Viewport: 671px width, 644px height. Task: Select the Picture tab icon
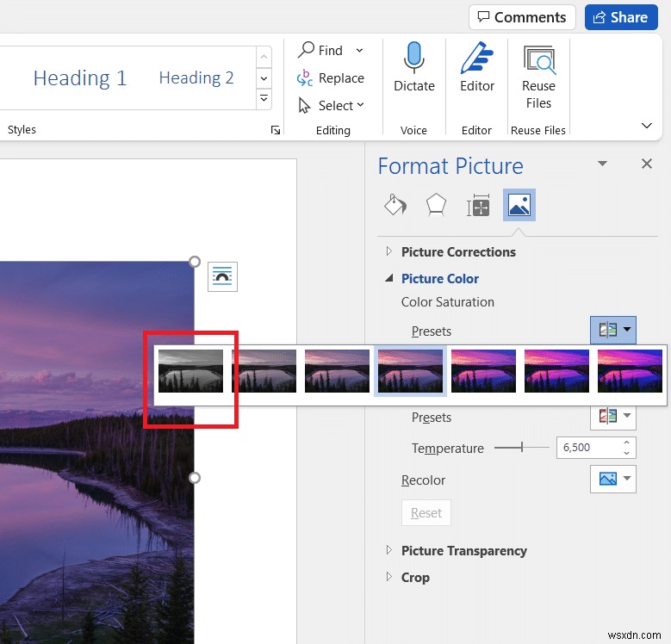(519, 205)
